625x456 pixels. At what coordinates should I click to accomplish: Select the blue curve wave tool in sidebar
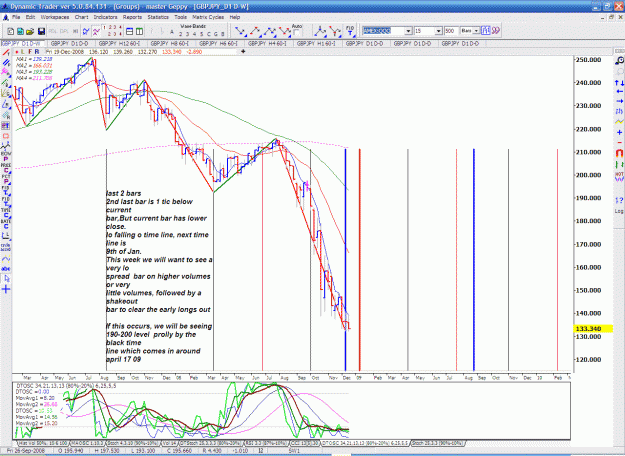(6, 259)
